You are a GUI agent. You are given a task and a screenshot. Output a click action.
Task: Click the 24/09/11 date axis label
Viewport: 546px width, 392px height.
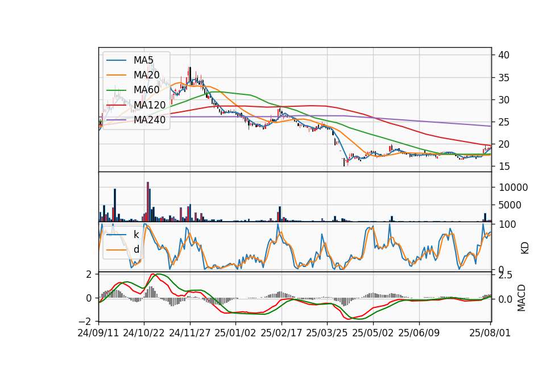98,333
